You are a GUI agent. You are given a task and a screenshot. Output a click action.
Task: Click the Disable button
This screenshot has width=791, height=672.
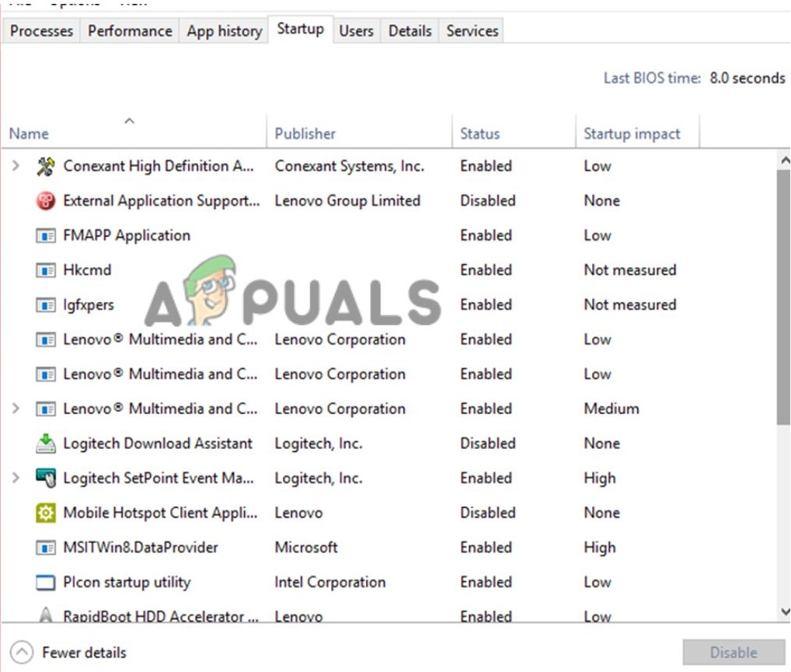click(731, 653)
